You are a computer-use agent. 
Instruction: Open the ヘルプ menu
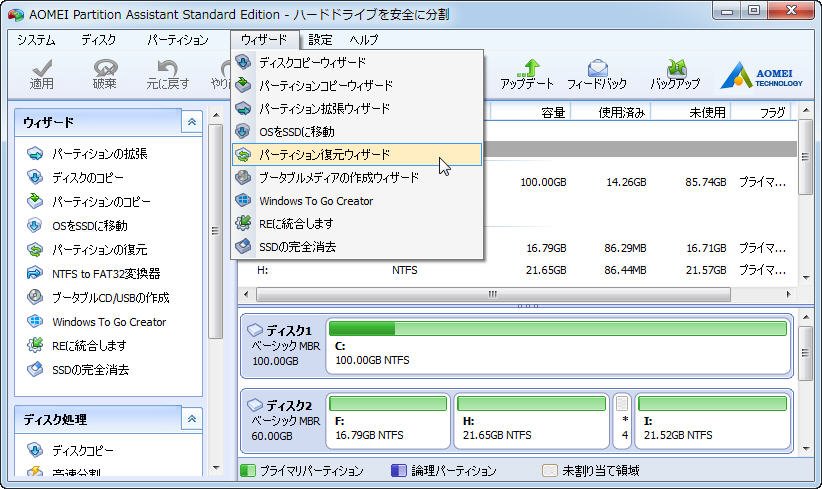pos(364,40)
